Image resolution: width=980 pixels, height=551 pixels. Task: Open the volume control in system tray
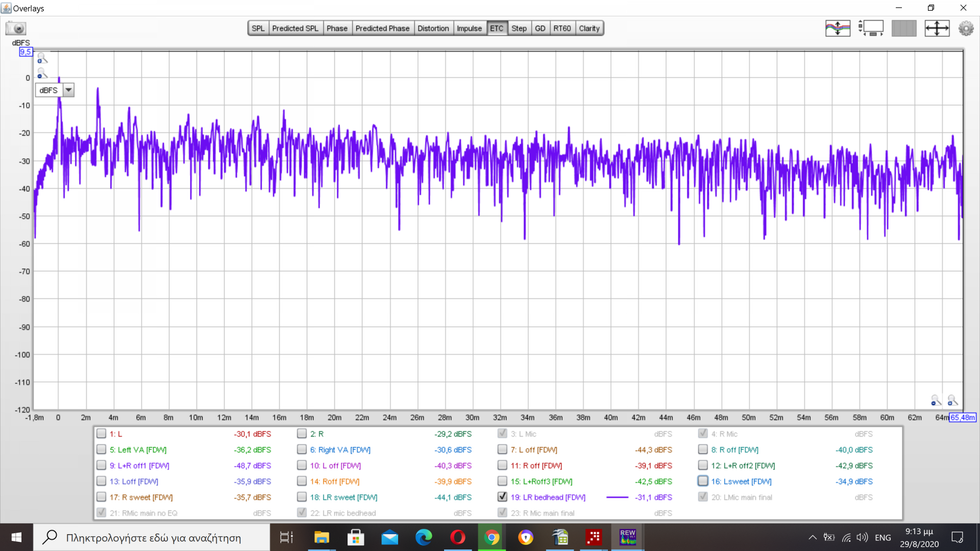pyautogui.click(x=862, y=537)
